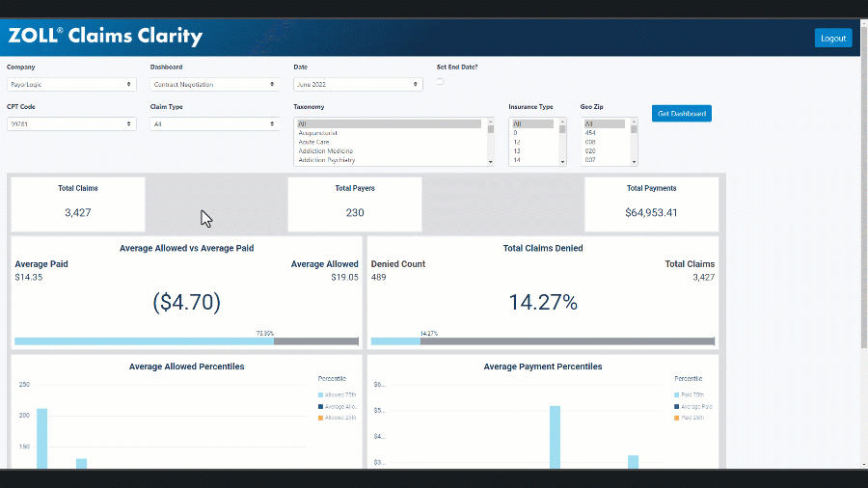Click the tallest bar in Average Payment Percentiles
Image resolution: width=868 pixels, height=488 pixels.
(x=555, y=437)
